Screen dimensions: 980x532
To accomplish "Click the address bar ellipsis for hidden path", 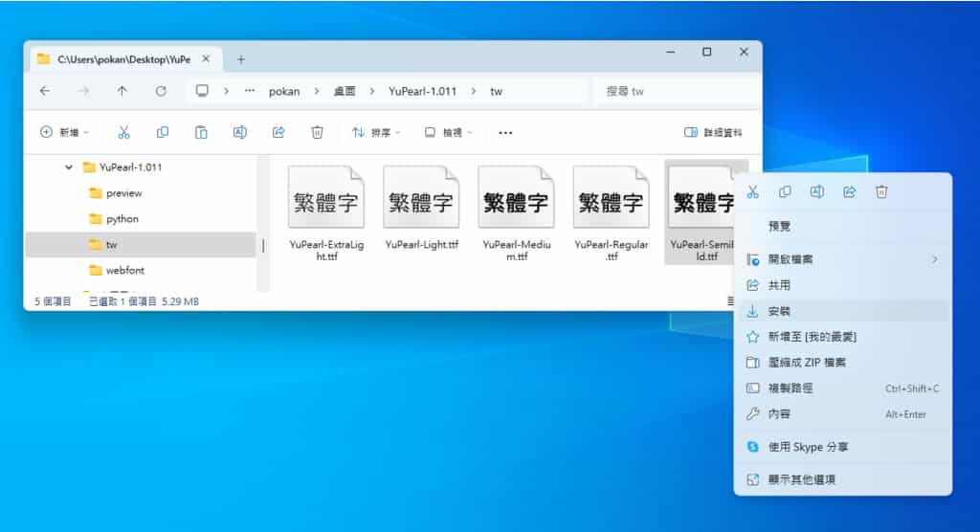I will pyautogui.click(x=250, y=91).
